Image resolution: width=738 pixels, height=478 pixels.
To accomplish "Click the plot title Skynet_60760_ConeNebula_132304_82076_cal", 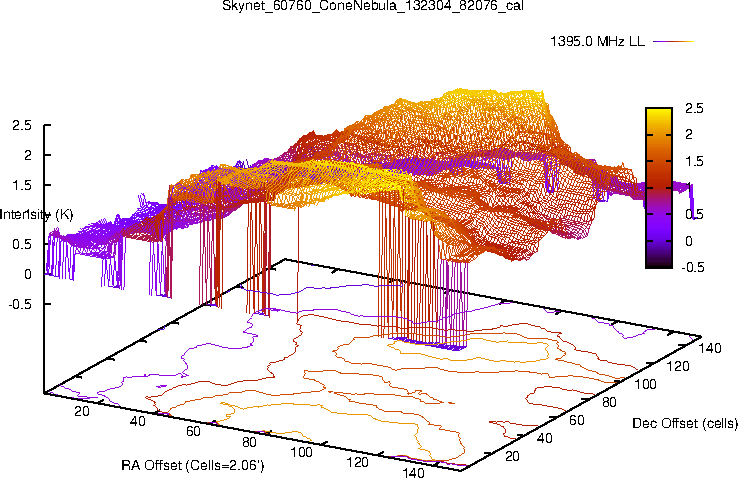I will 373,5.
